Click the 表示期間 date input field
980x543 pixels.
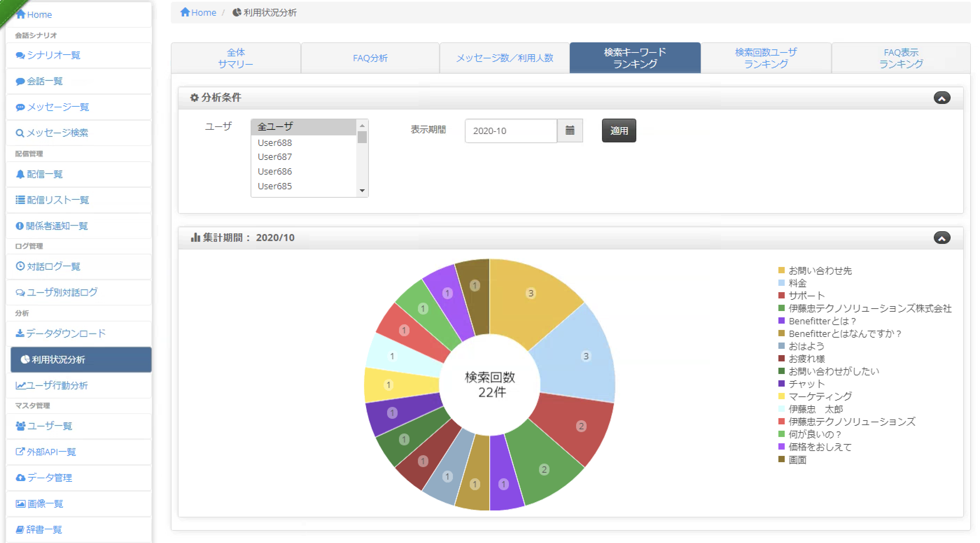pos(511,131)
